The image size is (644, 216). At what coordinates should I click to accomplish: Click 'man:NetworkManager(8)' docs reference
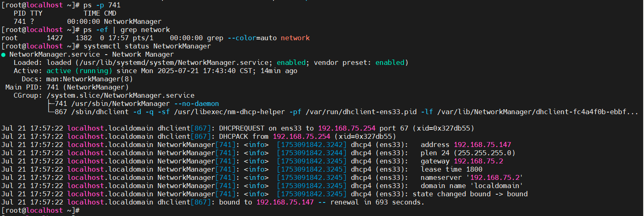pyautogui.click(x=90, y=79)
